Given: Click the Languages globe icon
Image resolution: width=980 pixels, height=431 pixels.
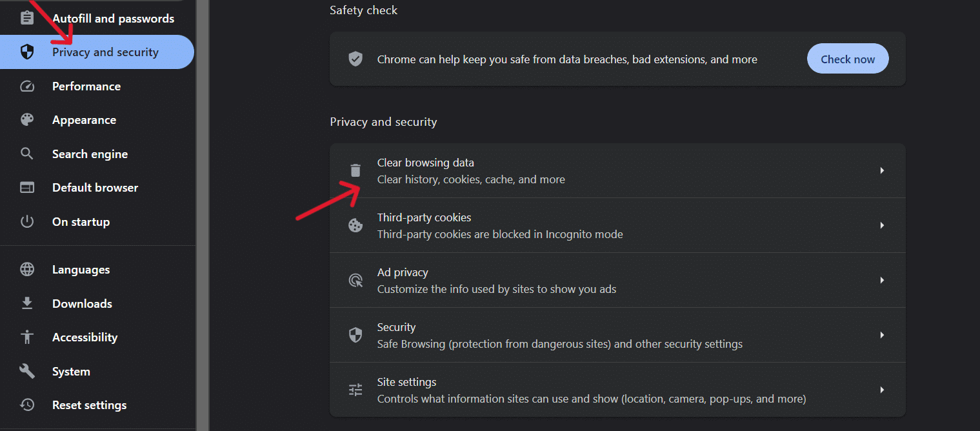Looking at the screenshot, I should 27,269.
